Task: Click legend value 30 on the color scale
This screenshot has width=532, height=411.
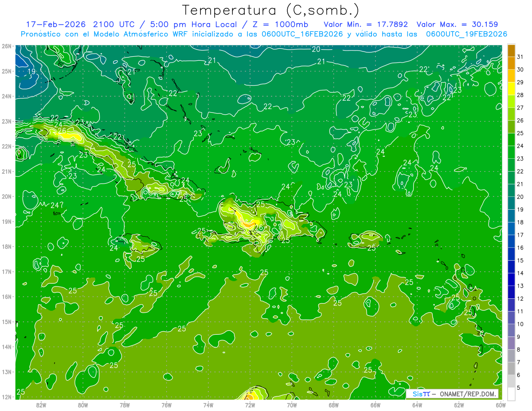Action: point(520,70)
